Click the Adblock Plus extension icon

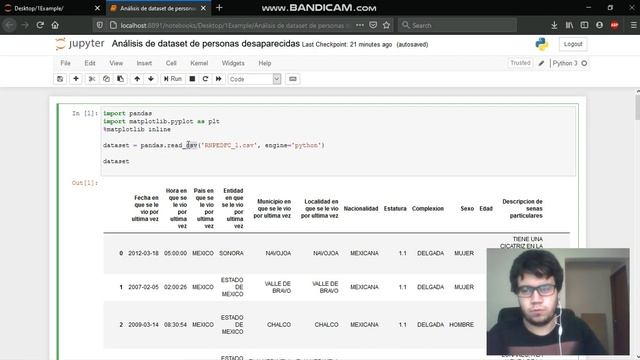click(x=614, y=25)
